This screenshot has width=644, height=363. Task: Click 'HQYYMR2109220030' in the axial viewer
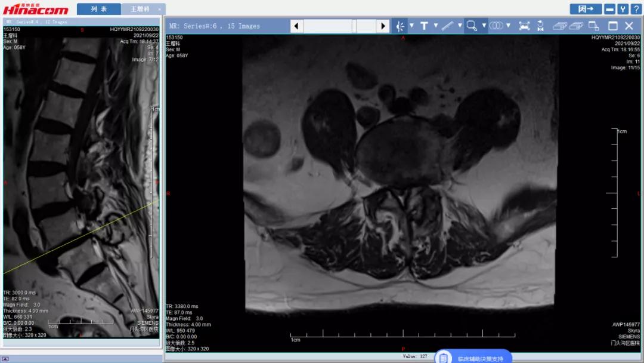tap(615, 38)
